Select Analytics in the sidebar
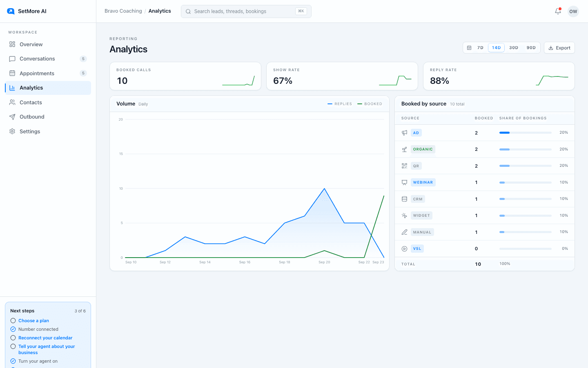The width and height of the screenshot is (588, 368). (x=48, y=88)
